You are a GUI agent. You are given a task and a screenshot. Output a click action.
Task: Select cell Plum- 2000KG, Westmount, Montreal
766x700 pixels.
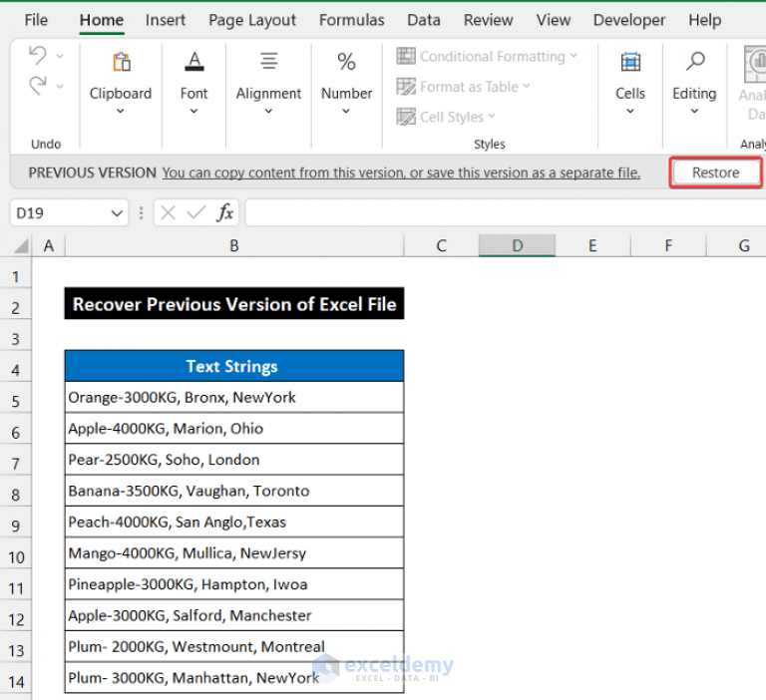(234, 647)
